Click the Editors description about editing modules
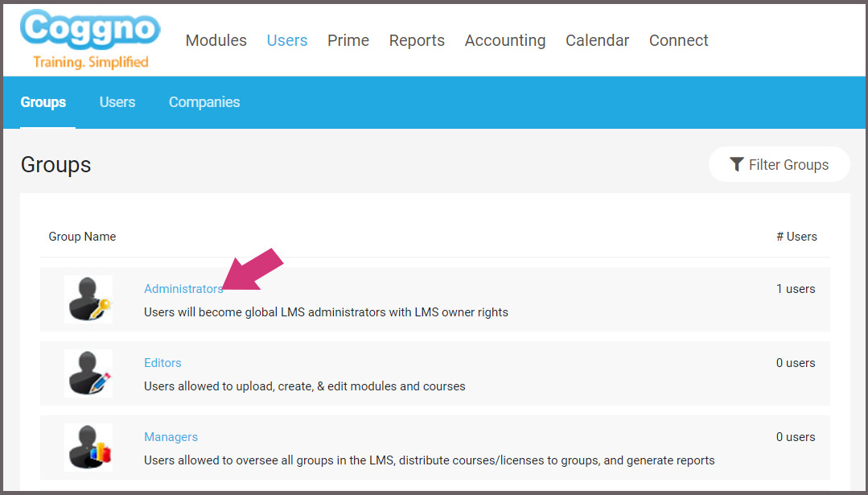The height and width of the screenshot is (495, 868). (x=304, y=386)
